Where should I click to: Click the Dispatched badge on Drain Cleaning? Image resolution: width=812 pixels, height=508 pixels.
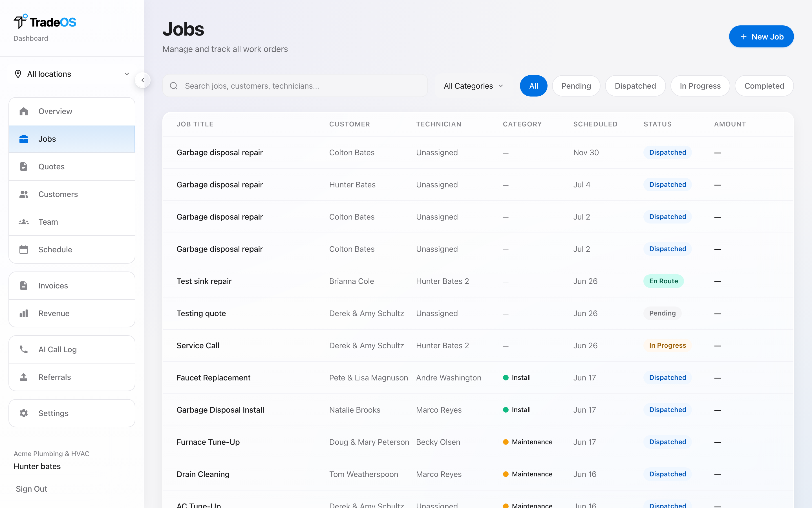[x=667, y=474]
